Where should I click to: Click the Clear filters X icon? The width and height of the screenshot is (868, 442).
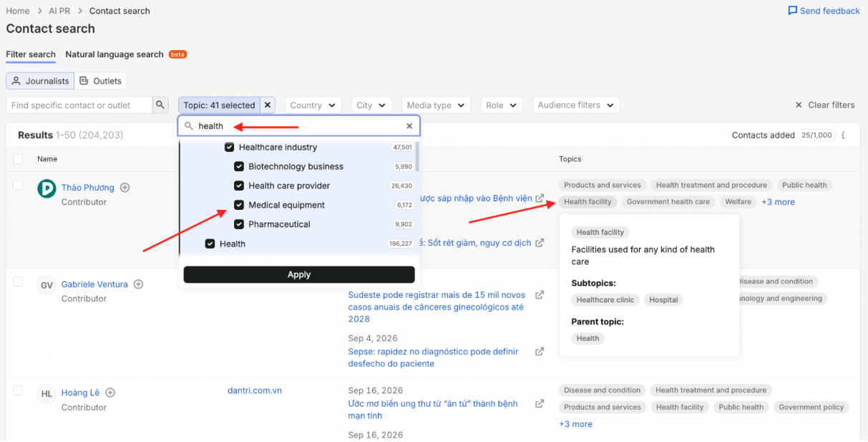tap(799, 105)
